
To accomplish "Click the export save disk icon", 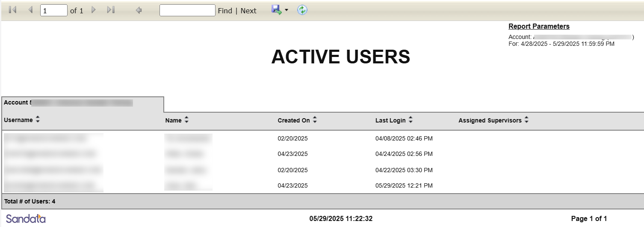I will (276, 10).
